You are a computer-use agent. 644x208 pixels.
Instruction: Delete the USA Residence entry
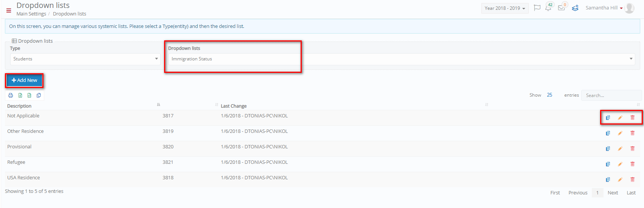click(632, 180)
